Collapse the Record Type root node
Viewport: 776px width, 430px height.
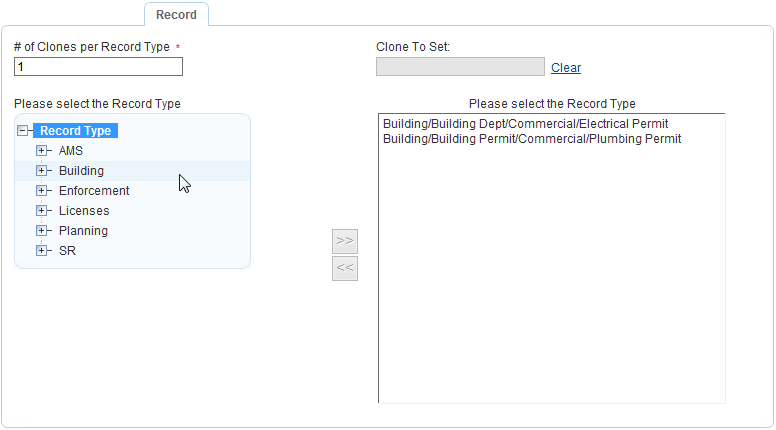(23, 131)
